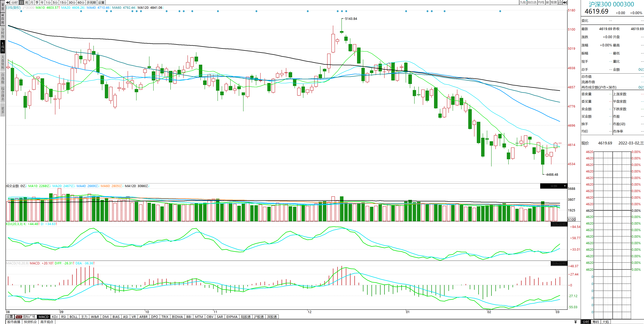Open 股市直播 tab at bottom left

coord(14,322)
